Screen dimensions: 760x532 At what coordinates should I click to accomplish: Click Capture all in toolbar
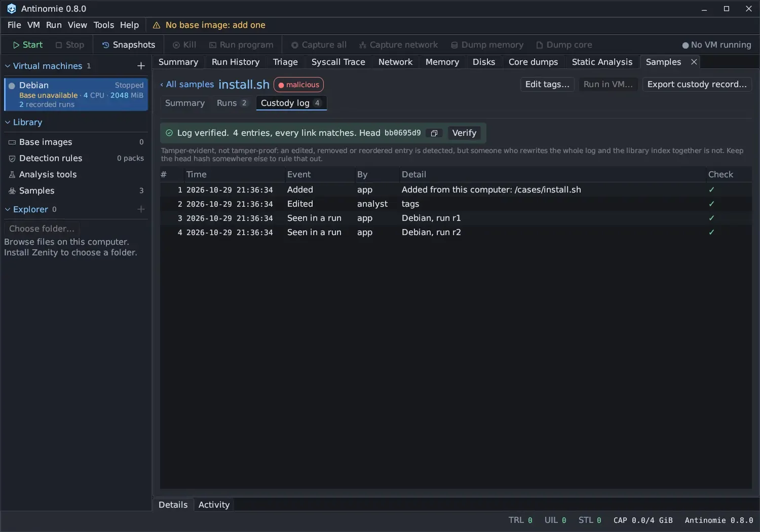[319, 45]
